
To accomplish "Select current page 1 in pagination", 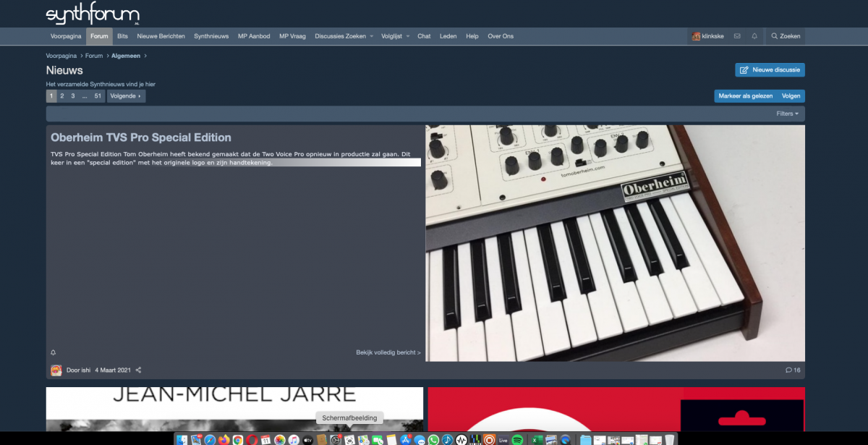I will coord(51,96).
